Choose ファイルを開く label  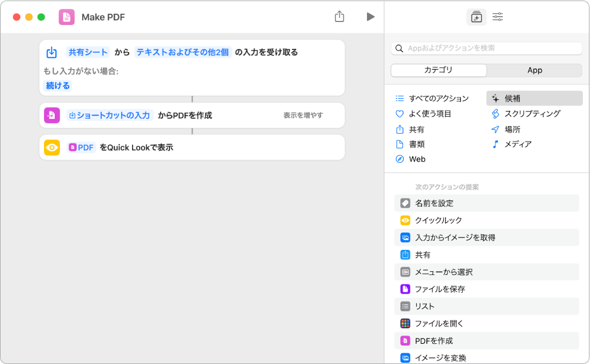(x=439, y=324)
